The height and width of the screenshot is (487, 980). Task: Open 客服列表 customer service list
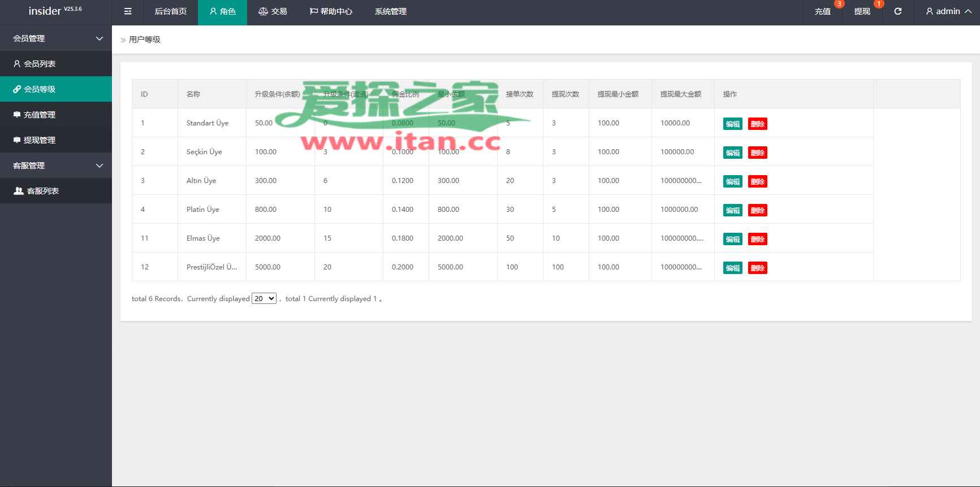point(42,191)
